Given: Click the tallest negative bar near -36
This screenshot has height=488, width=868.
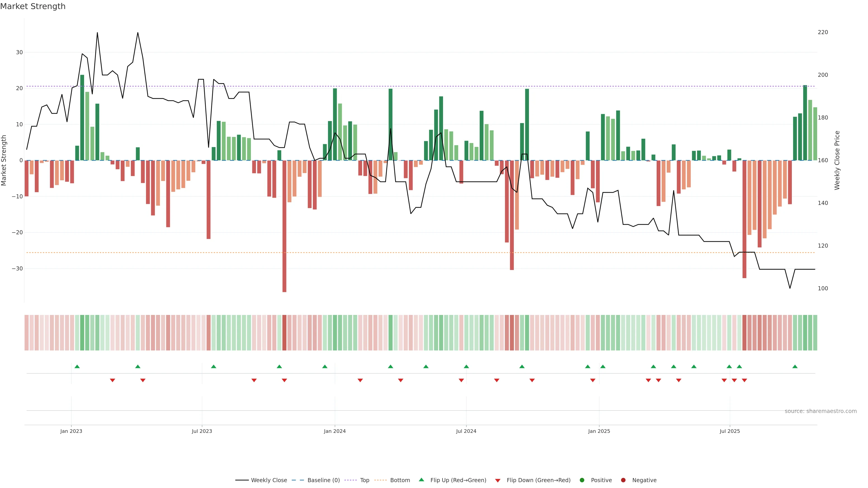Looking at the screenshot, I should [x=284, y=236].
